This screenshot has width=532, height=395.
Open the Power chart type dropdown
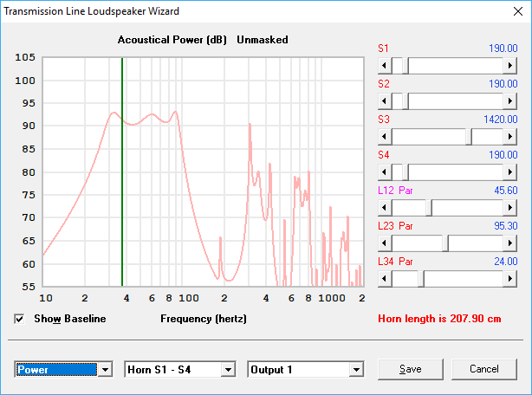(x=105, y=370)
